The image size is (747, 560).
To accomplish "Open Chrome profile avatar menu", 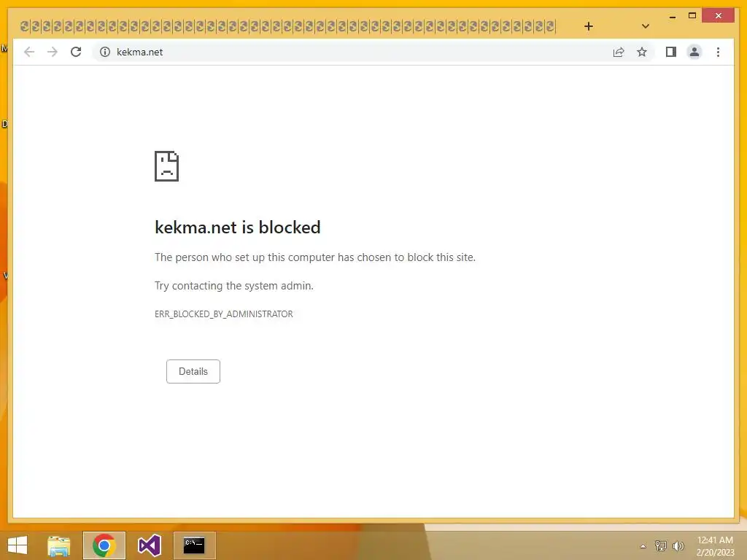I will pyautogui.click(x=694, y=52).
